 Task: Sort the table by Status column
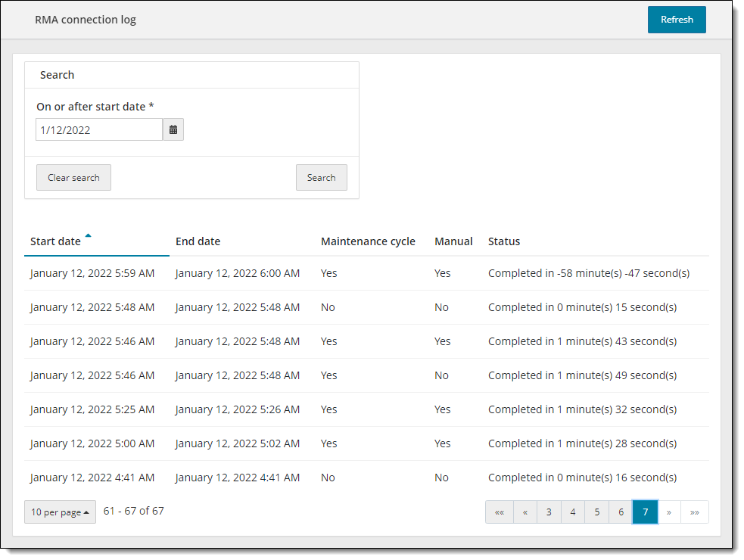pyautogui.click(x=504, y=241)
